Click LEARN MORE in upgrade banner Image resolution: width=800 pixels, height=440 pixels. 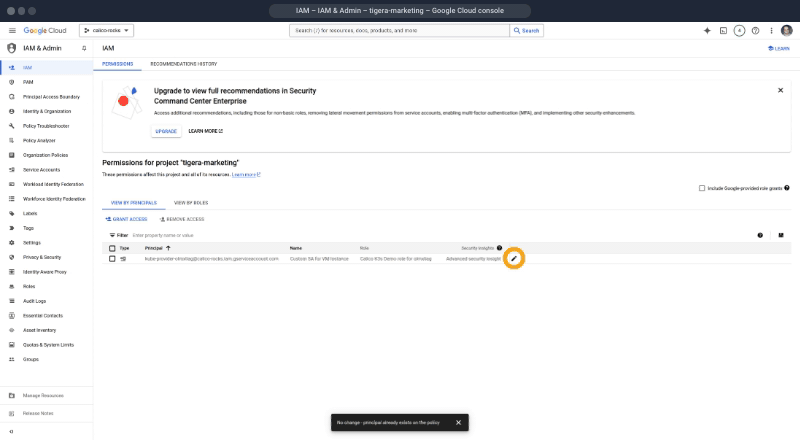(206, 131)
